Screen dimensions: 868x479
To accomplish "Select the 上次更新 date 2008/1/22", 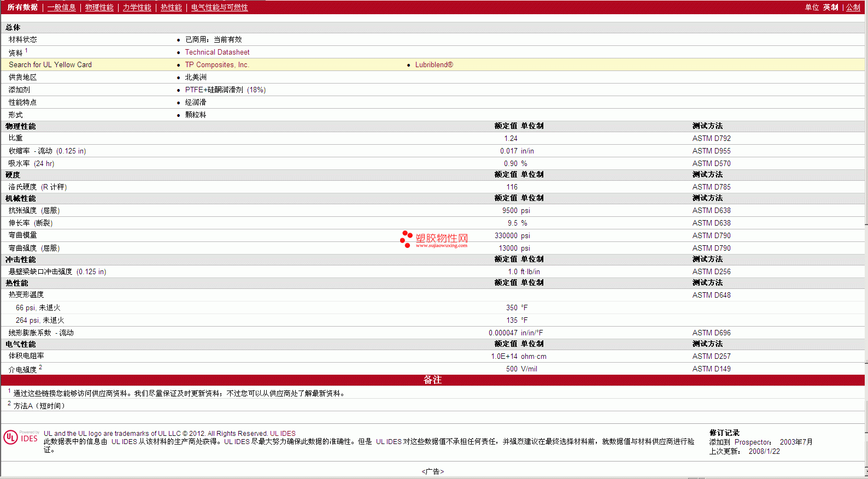I will 764,451.
